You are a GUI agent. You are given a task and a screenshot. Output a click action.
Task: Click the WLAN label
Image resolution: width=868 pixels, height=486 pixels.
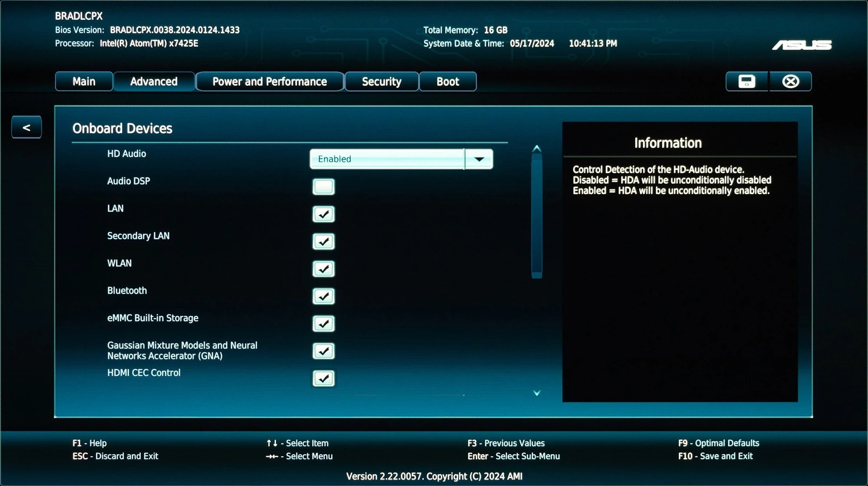click(119, 263)
